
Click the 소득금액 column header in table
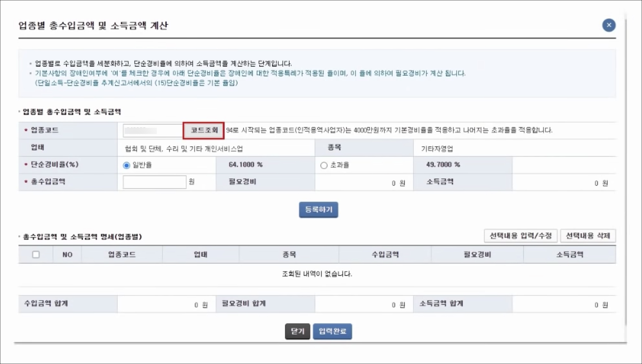coord(570,255)
